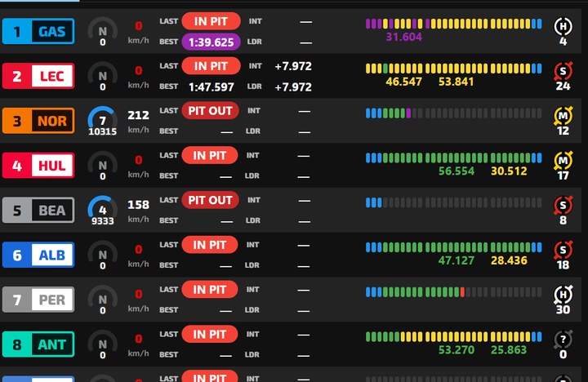
Task: Select the position 2 LEC driver tag
Action: coord(38,78)
